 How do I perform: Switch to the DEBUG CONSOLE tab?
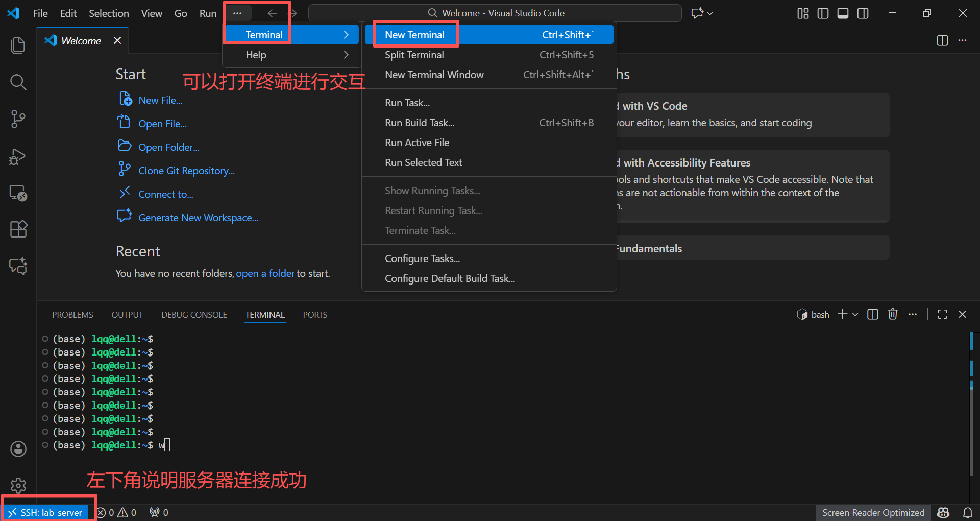194,315
